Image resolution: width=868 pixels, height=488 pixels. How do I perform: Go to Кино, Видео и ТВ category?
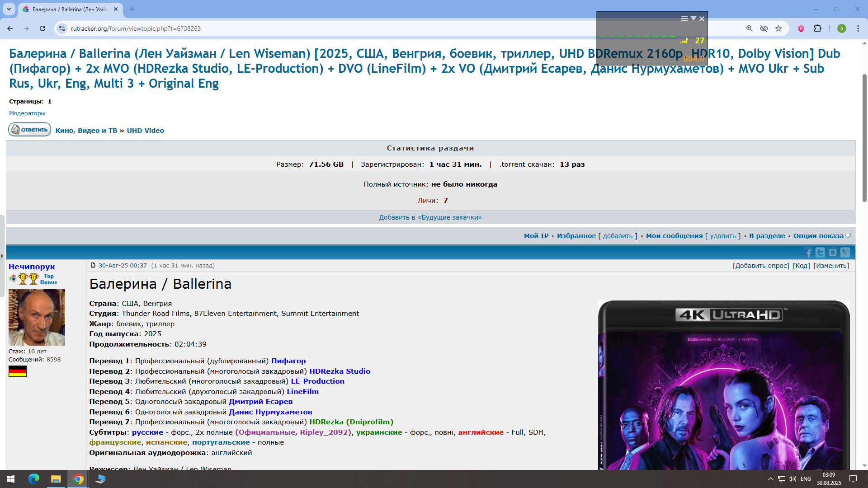[x=86, y=131]
